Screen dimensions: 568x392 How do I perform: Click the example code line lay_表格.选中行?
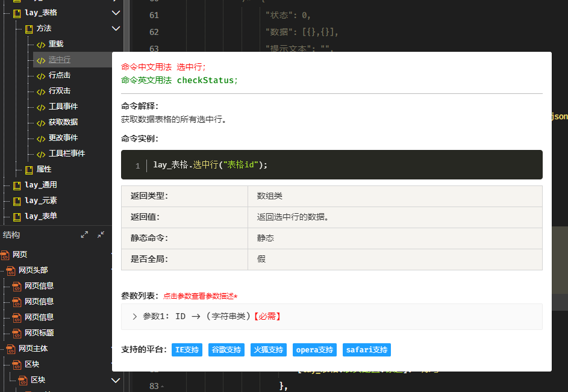(x=210, y=165)
